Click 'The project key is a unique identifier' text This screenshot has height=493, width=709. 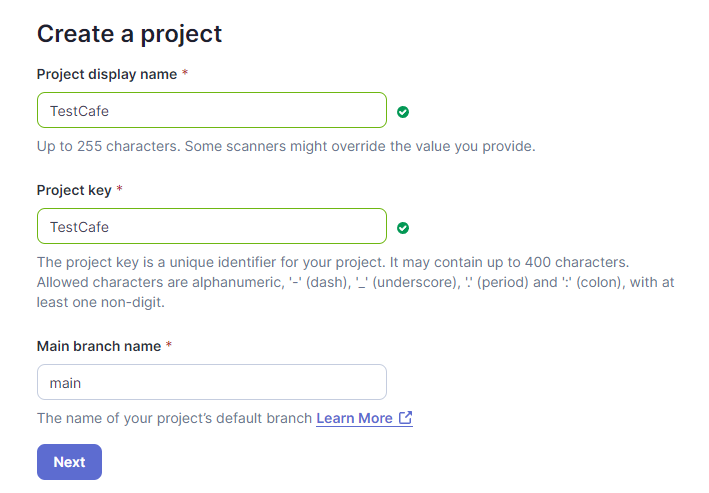click(x=200, y=262)
